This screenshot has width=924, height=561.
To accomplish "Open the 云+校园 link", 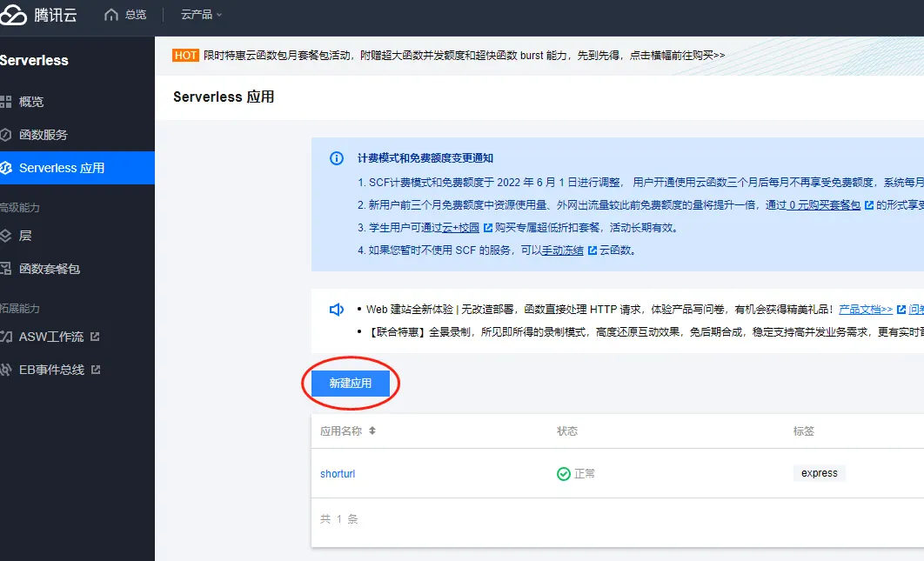I will (x=461, y=228).
